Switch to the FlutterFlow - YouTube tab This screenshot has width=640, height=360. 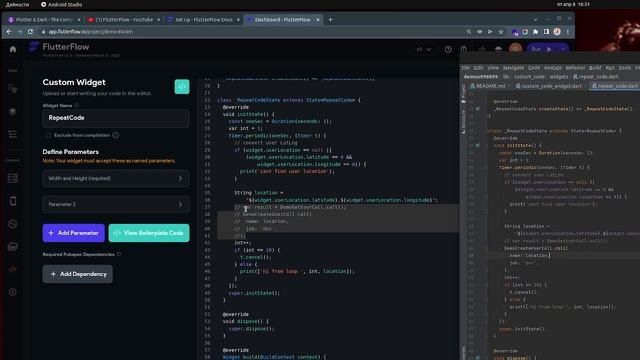(124, 20)
